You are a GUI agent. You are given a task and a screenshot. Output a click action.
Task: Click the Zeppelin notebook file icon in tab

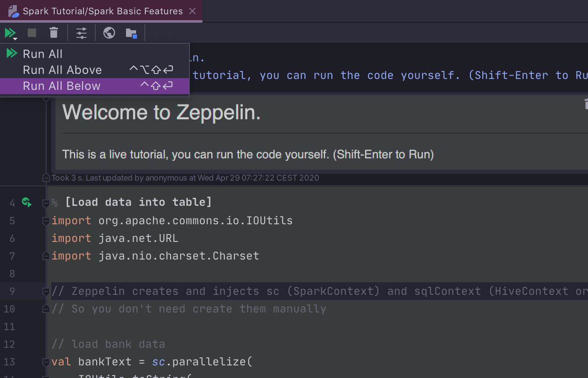[x=13, y=11]
